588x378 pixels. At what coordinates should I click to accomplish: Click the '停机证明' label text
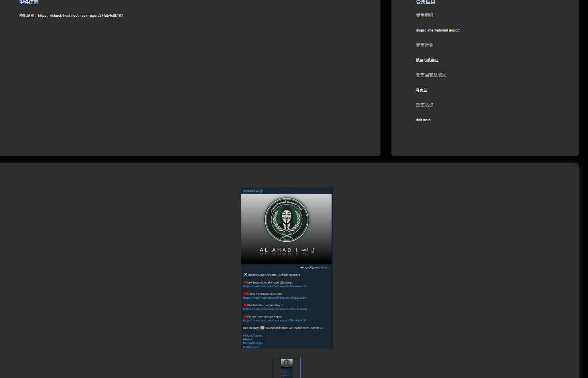tap(28, 16)
